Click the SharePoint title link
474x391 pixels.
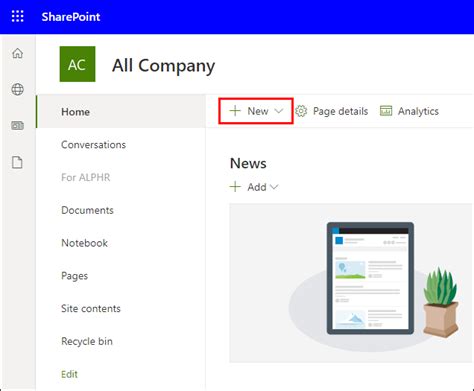coord(71,17)
